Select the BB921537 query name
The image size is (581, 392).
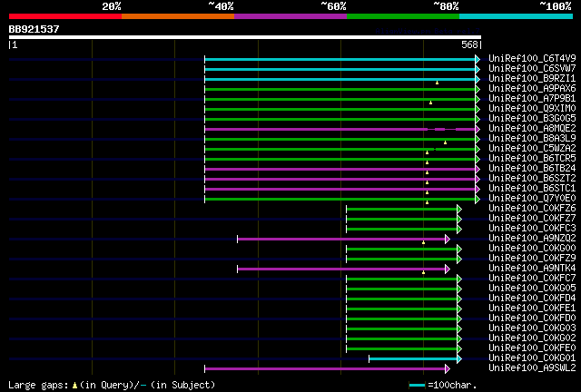[x=34, y=29]
